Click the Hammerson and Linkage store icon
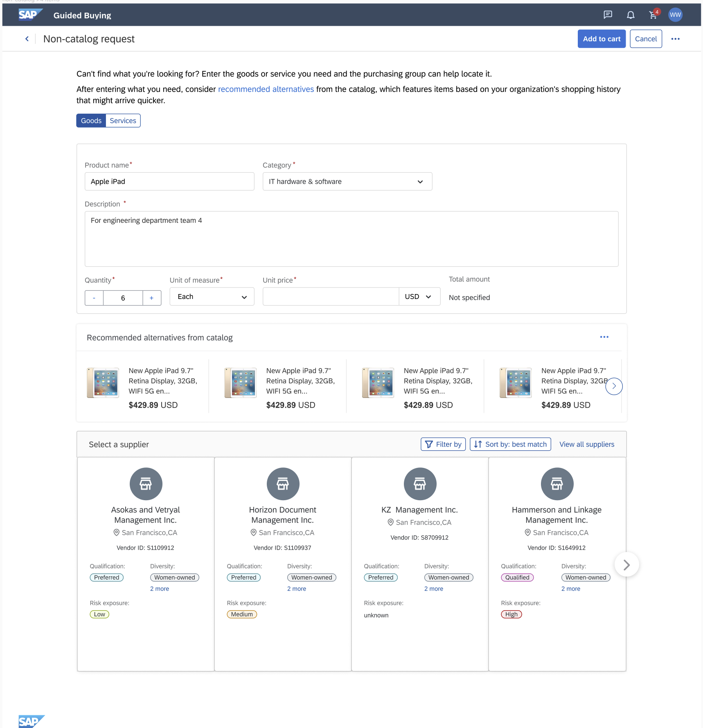703x728 pixels. [557, 484]
